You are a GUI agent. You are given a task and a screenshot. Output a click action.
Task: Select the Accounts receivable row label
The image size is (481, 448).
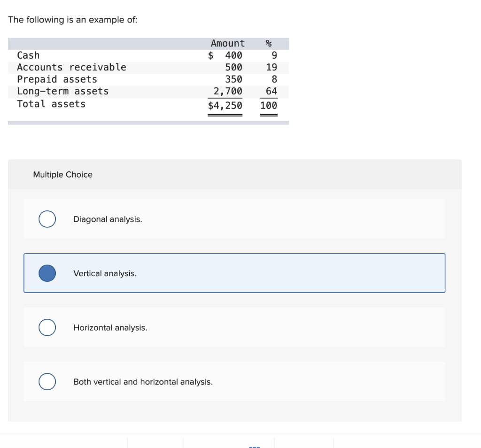pos(71,67)
